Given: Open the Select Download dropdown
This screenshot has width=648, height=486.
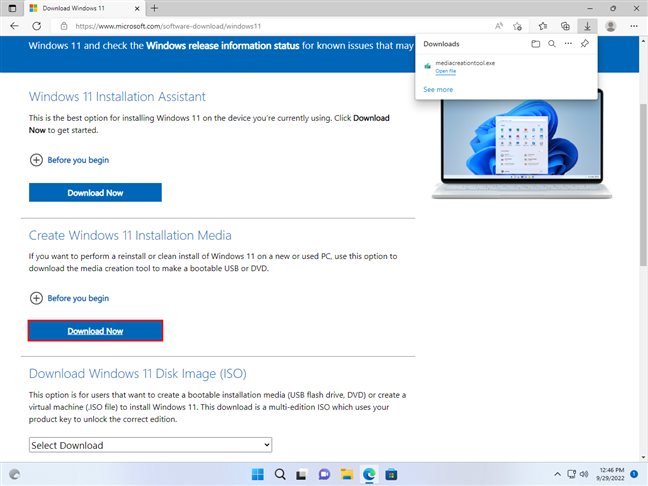Looking at the screenshot, I should 150,445.
